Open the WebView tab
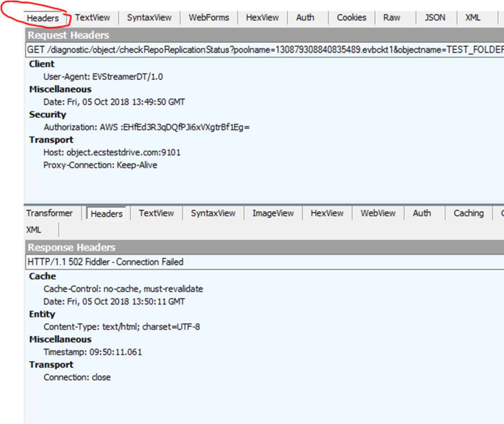Viewport: 504px width, 424px height. click(x=378, y=213)
